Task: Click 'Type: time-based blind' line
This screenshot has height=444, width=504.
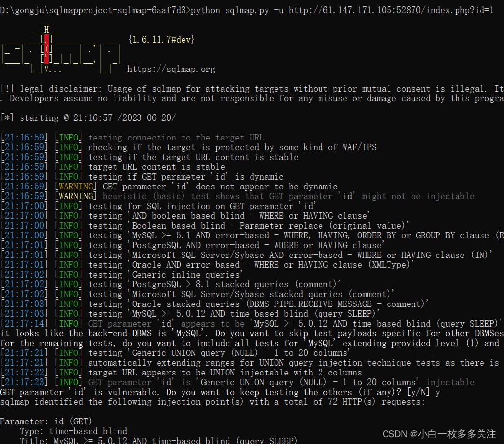Action: pyautogui.click(x=73, y=431)
